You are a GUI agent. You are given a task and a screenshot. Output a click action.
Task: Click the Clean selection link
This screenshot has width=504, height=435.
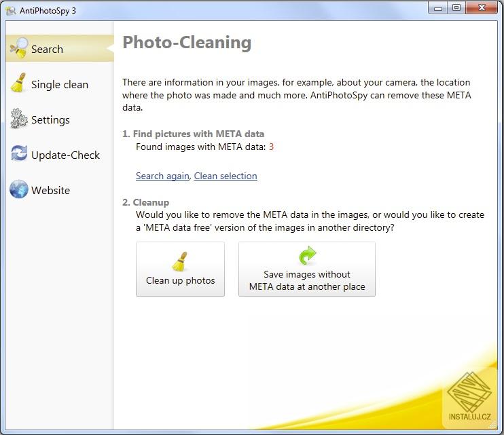tap(226, 176)
